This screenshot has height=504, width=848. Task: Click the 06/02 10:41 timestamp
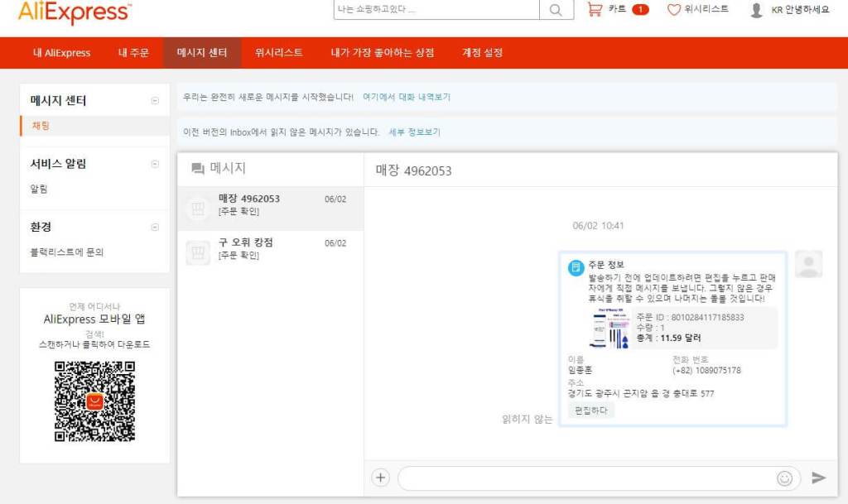[598, 226]
